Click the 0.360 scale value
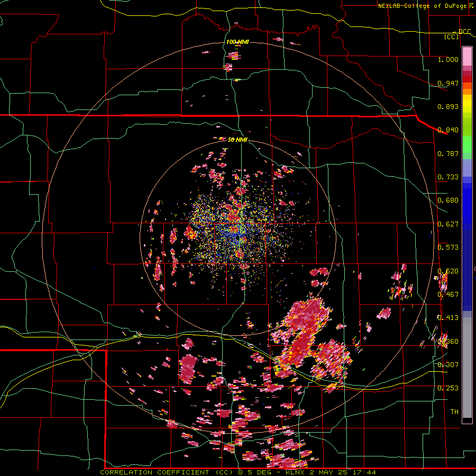This screenshot has height=476, width=476. [x=448, y=341]
